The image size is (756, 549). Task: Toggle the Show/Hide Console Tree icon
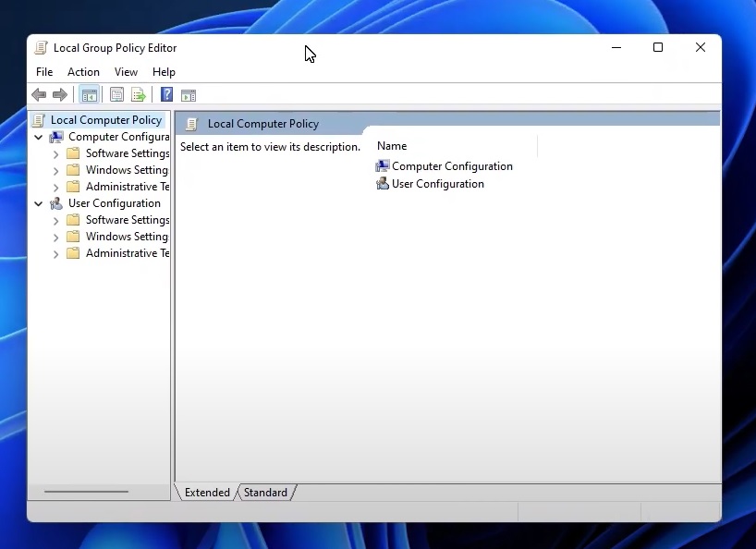point(89,94)
